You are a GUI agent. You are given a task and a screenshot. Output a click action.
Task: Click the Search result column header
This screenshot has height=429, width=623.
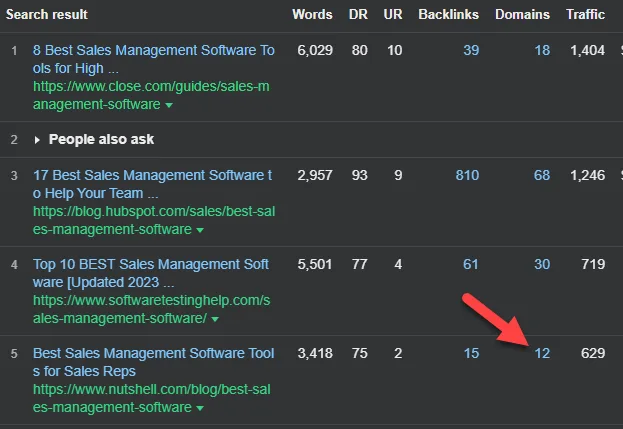pos(46,15)
